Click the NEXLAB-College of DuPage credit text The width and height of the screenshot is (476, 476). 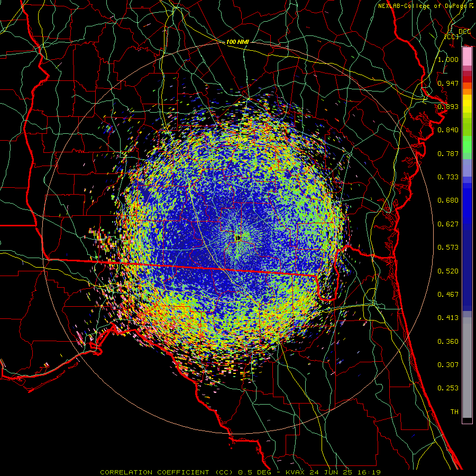[x=423, y=6]
